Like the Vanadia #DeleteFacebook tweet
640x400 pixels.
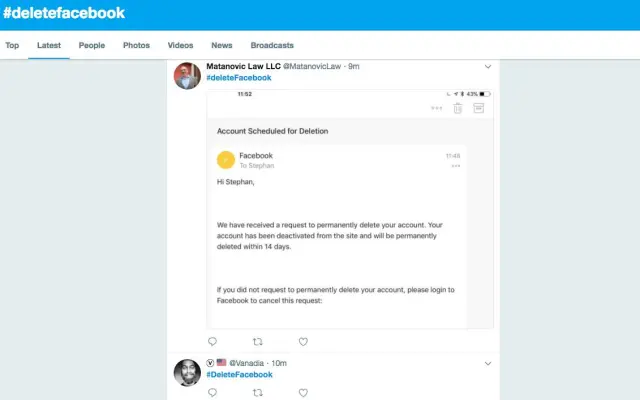click(303, 393)
